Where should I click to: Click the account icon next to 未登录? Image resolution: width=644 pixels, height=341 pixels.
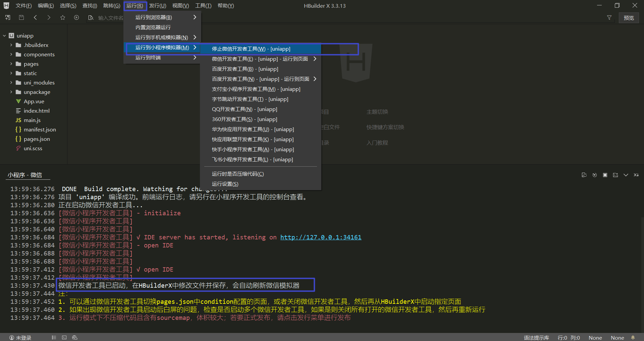click(12, 337)
